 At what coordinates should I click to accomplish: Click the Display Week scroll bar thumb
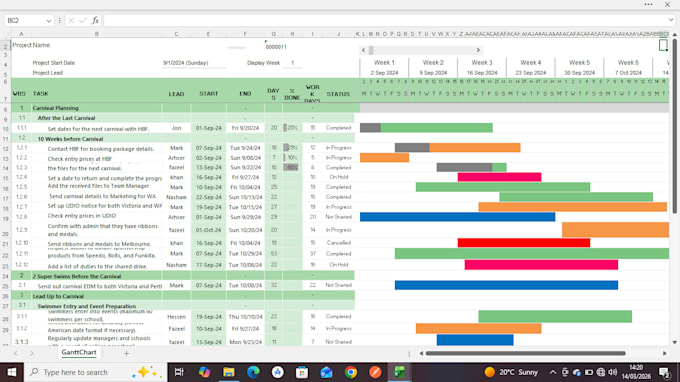tap(371, 50)
